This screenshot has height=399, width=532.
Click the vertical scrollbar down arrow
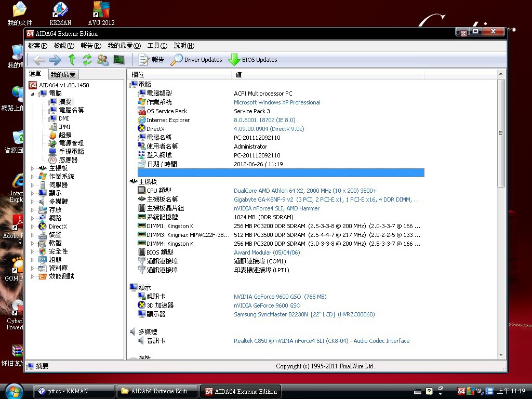(501, 355)
